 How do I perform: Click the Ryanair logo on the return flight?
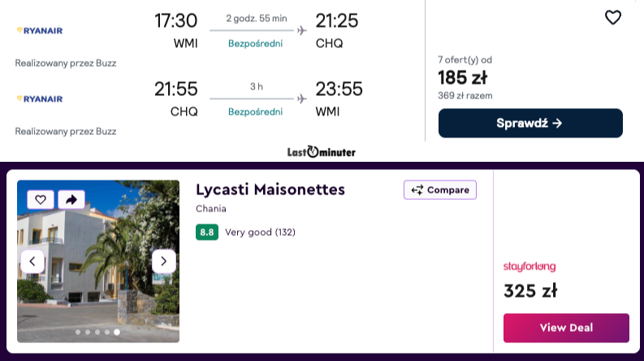[40, 99]
